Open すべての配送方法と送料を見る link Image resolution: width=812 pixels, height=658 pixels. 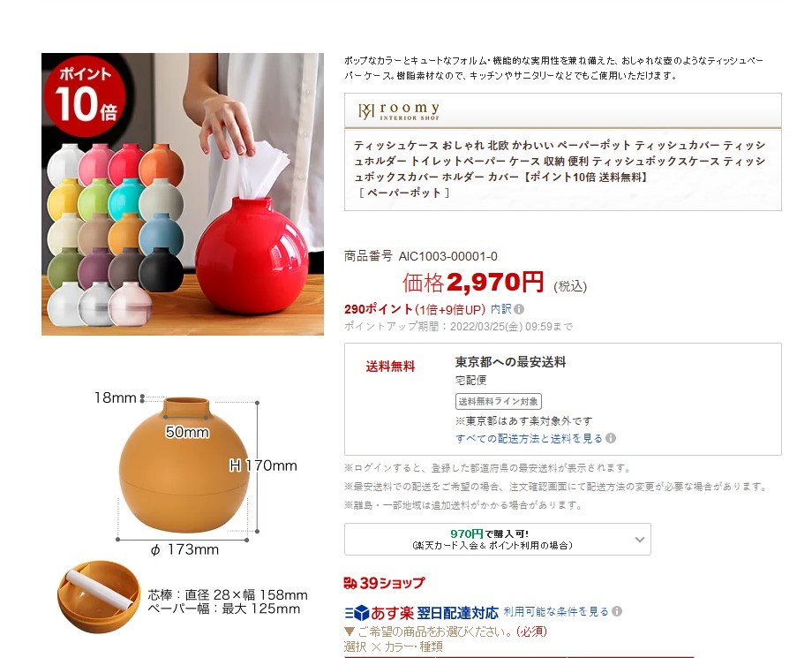pyautogui.click(x=529, y=439)
